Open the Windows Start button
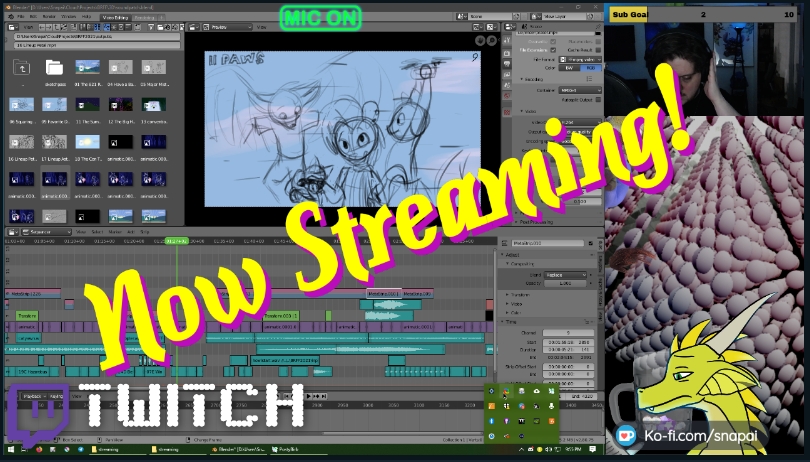Screen dimensions: 810x462 point(11,450)
